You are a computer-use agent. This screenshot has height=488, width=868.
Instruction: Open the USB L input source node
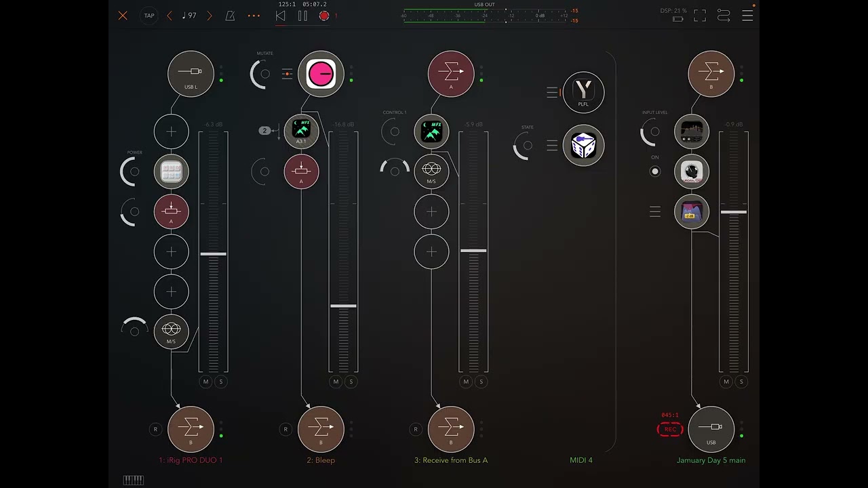[191, 74]
